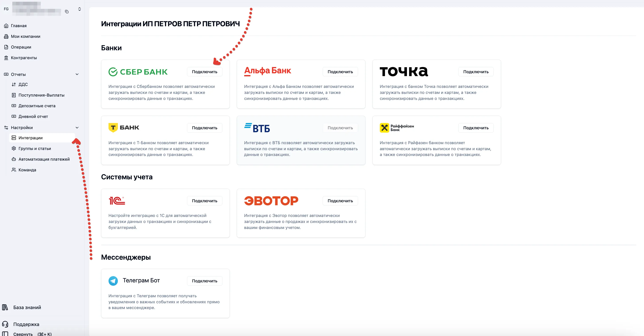This screenshot has height=336, width=644.
Task: Click the arrows icon beside ДДС
Action: 14,85
